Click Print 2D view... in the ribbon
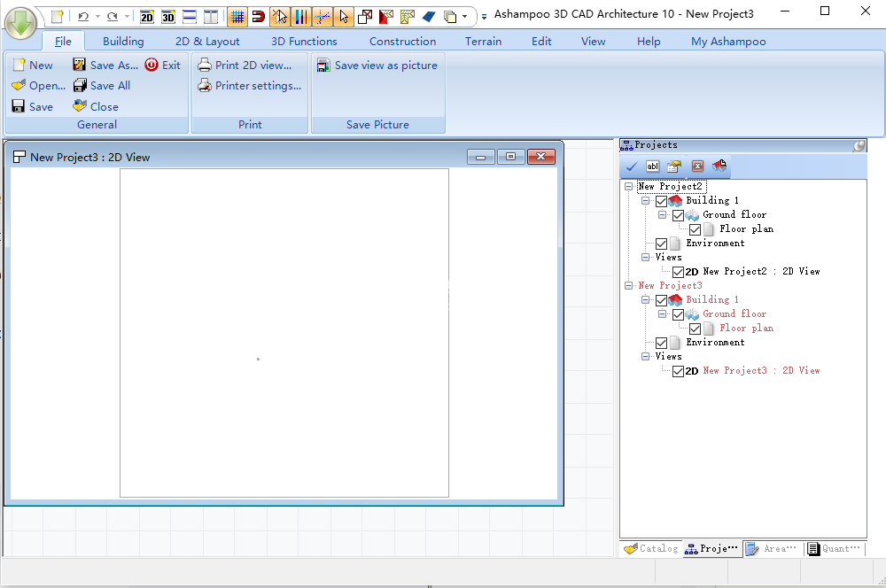This screenshot has height=588, width=886. (x=245, y=65)
